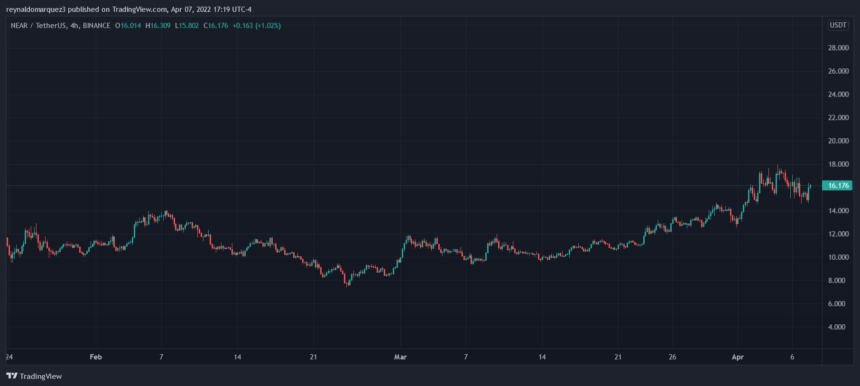This screenshot has width=860, height=386.
Task: Click the Feb date label on time axis
Action: [x=96, y=357]
